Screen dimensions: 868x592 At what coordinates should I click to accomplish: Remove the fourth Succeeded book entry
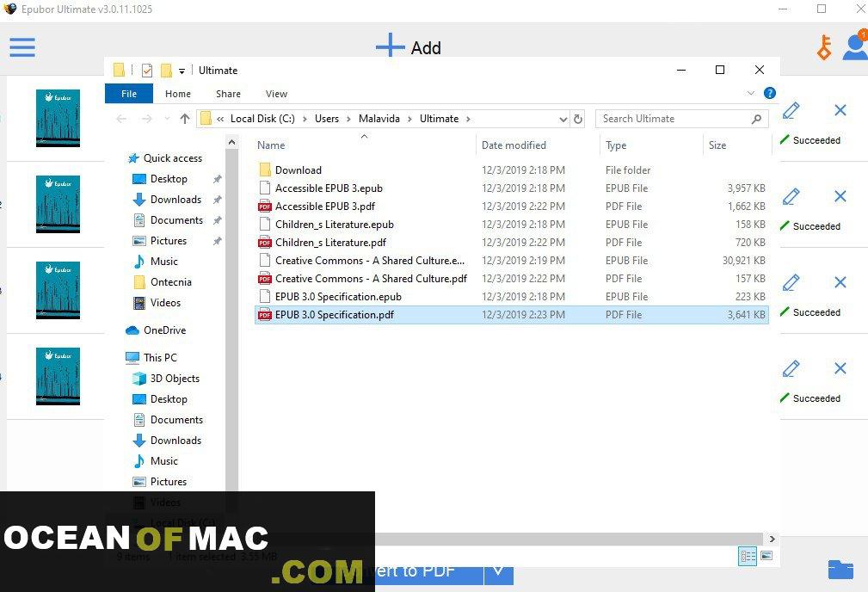pos(840,367)
